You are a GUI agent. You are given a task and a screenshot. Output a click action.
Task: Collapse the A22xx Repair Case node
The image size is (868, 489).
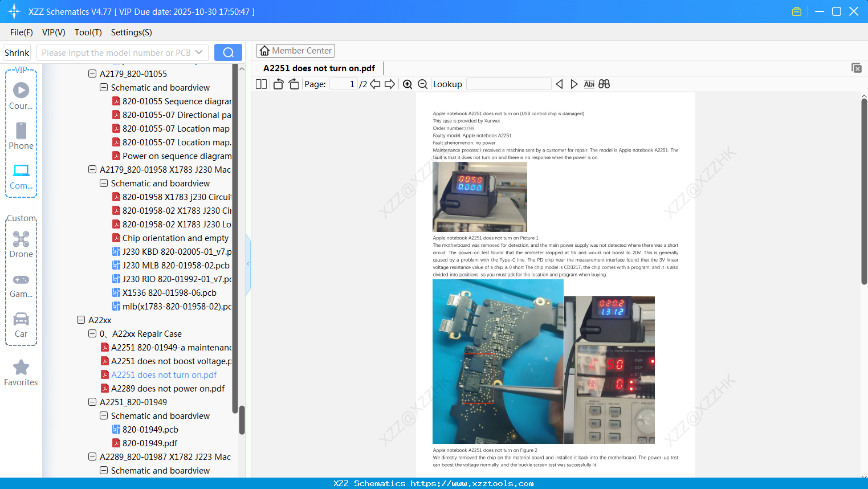pos(92,333)
